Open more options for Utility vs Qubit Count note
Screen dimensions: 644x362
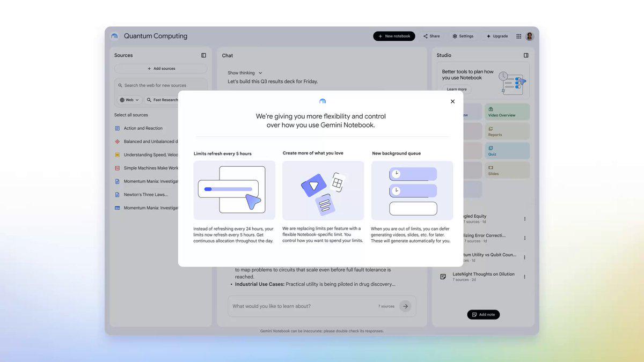[x=525, y=257]
